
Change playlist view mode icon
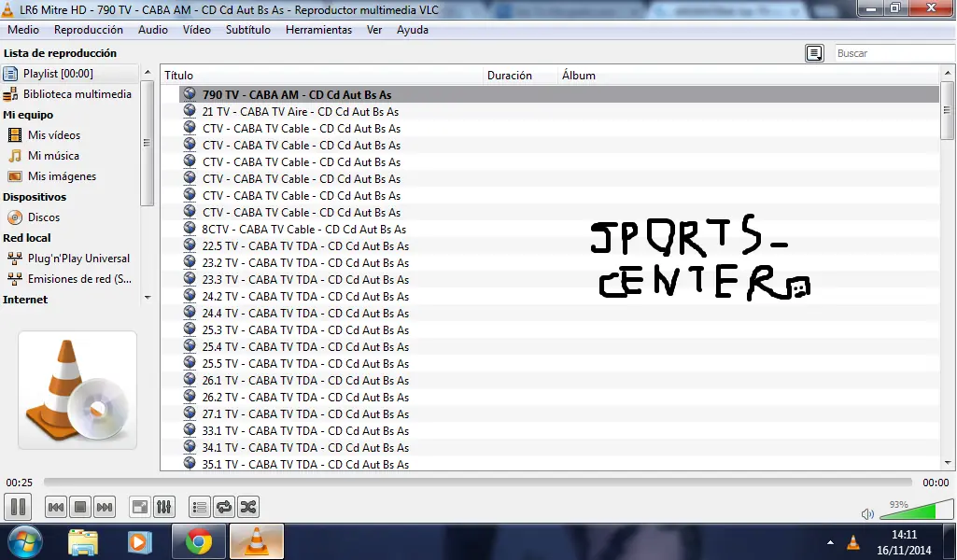[x=814, y=53]
